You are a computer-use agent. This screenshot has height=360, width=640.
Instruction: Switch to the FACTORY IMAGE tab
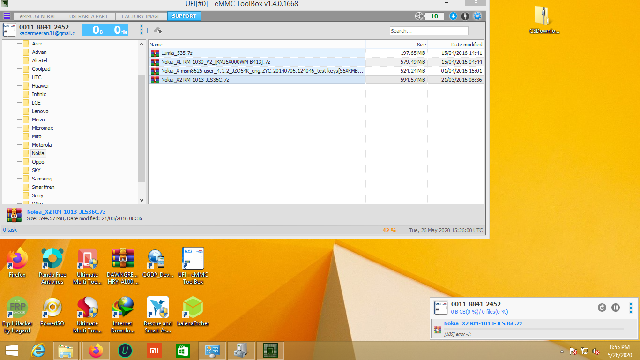click(x=141, y=16)
